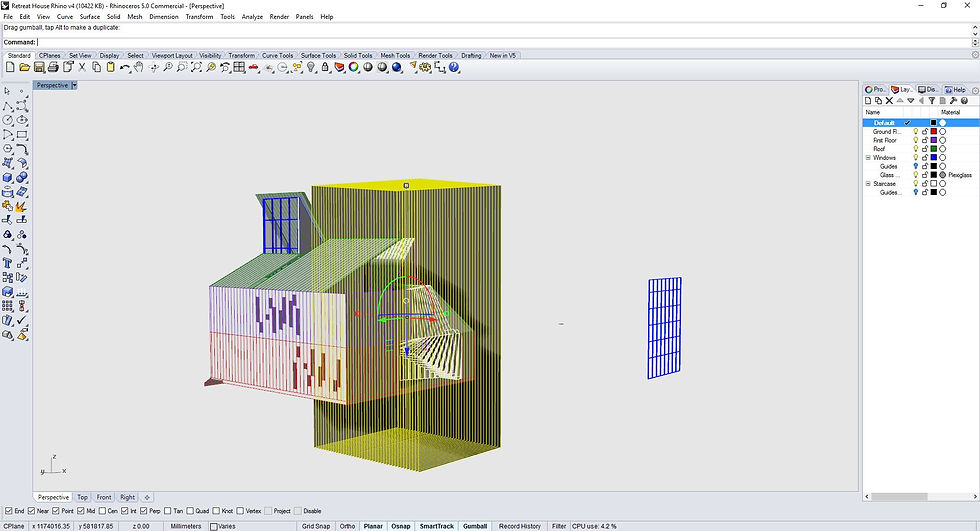Screen dimensions: 980x531
Task: Create a new document with New icon
Action: (10, 67)
